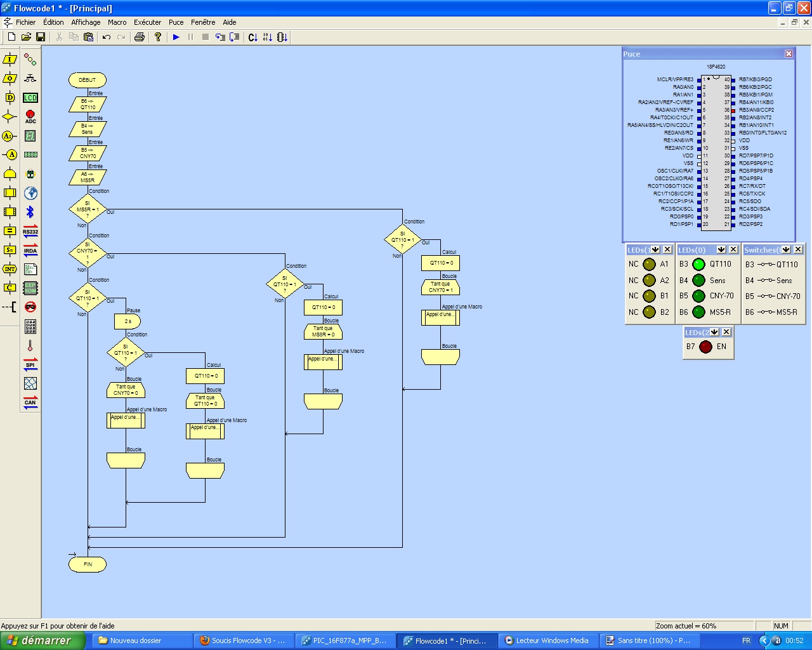Expand the Switches panel dropdown arrow
812x650 pixels.
786,249
